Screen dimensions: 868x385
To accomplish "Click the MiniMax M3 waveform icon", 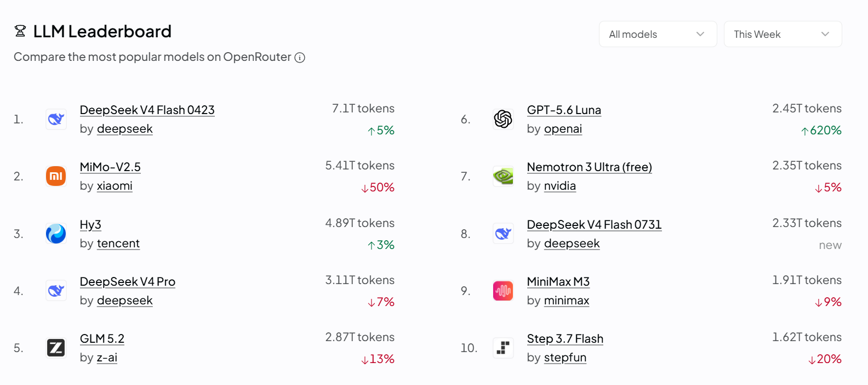I will pyautogui.click(x=503, y=291).
